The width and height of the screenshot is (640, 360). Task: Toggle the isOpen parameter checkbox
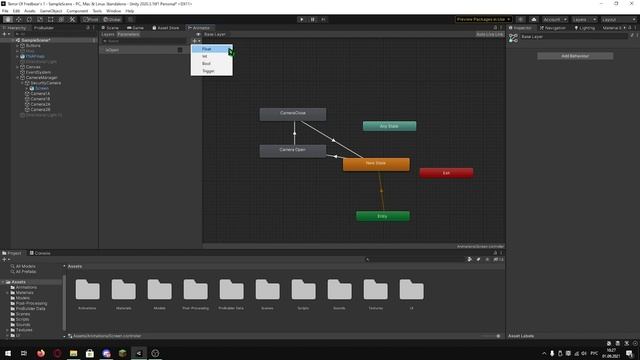point(180,50)
